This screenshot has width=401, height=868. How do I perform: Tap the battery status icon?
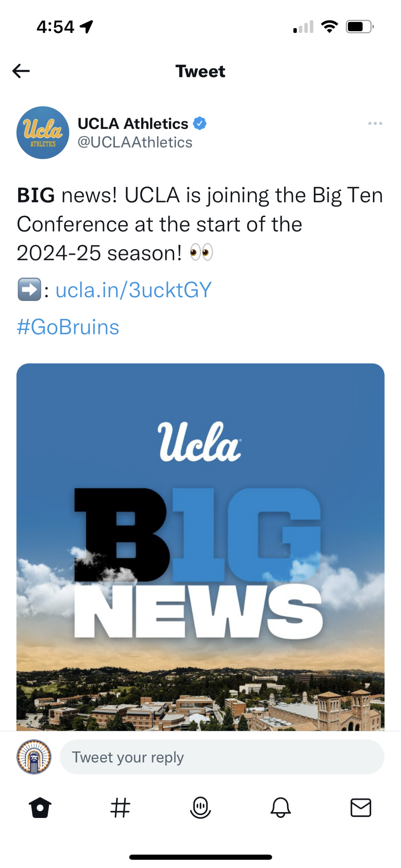[359, 27]
